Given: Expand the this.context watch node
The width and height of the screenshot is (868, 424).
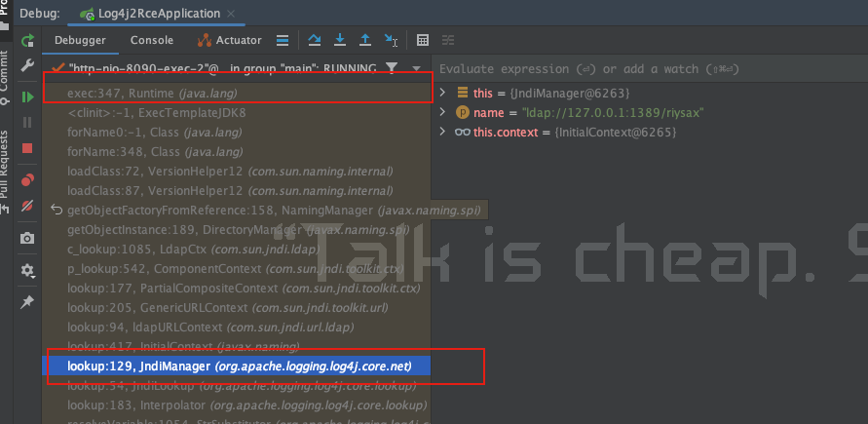Looking at the screenshot, I should pyautogui.click(x=442, y=133).
